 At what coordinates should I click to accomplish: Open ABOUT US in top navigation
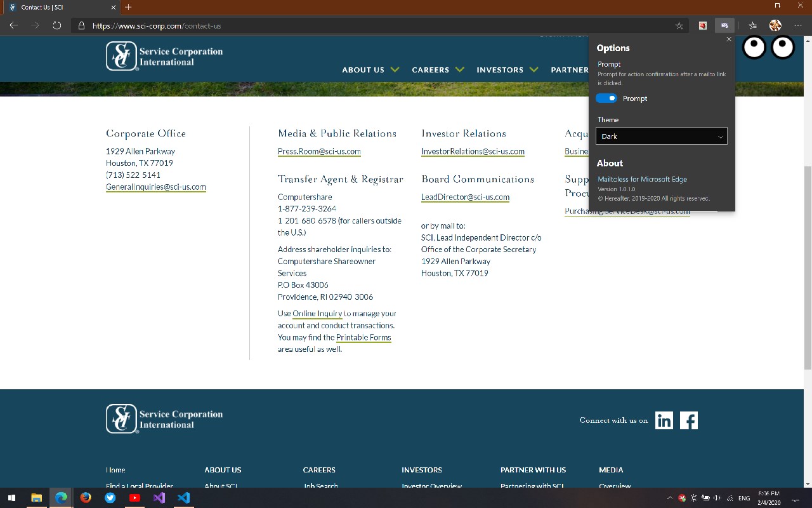(363, 70)
